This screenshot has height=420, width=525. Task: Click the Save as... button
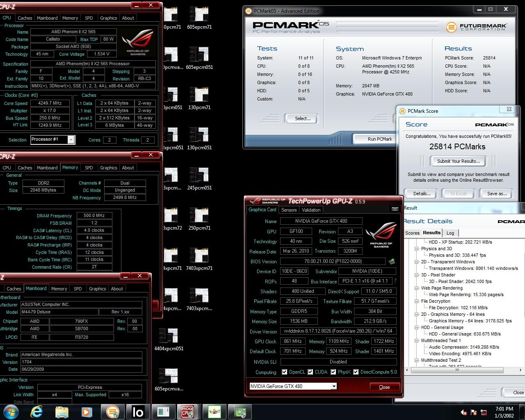click(497, 194)
